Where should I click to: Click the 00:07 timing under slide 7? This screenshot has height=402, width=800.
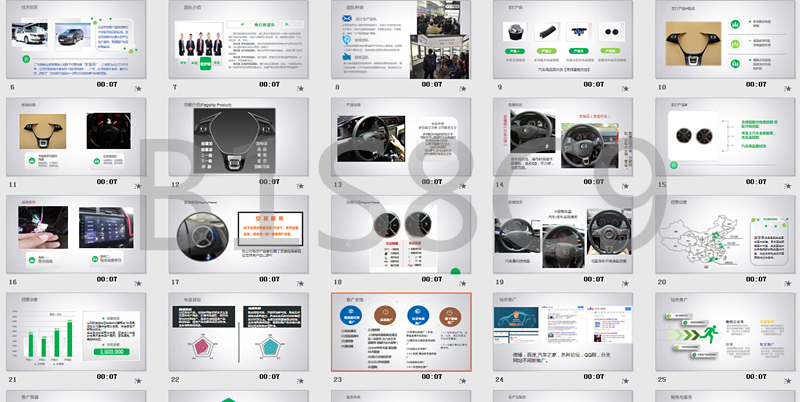[269, 84]
